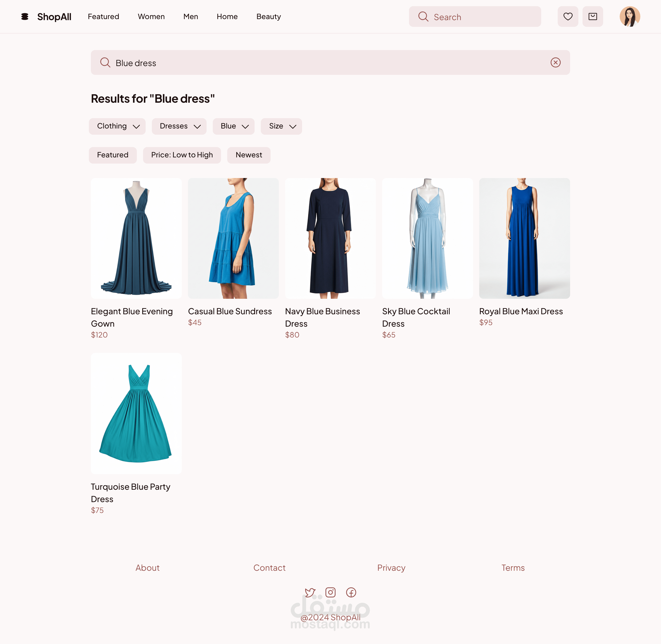Open the Contact footer link

[269, 568]
